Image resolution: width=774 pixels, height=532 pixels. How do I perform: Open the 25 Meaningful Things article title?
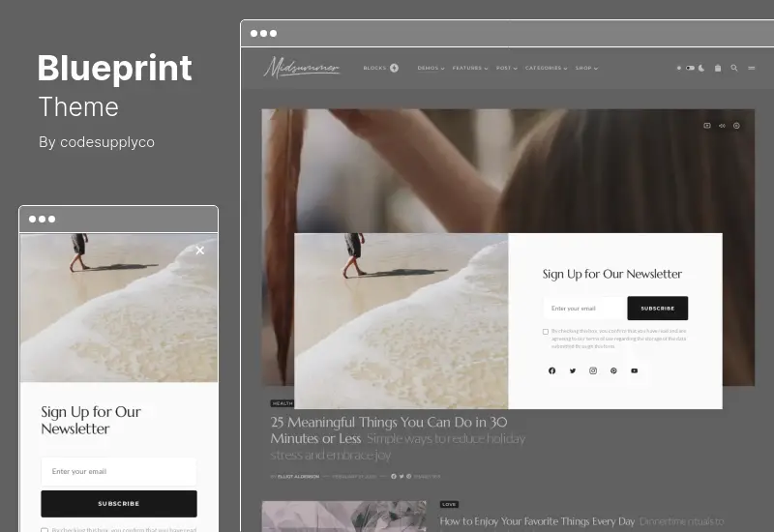389,429
